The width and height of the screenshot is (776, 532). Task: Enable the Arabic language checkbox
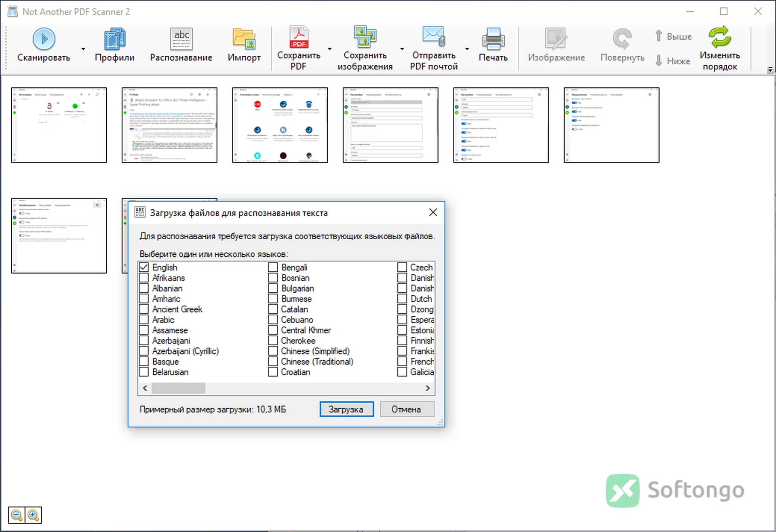(x=144, y=319)
